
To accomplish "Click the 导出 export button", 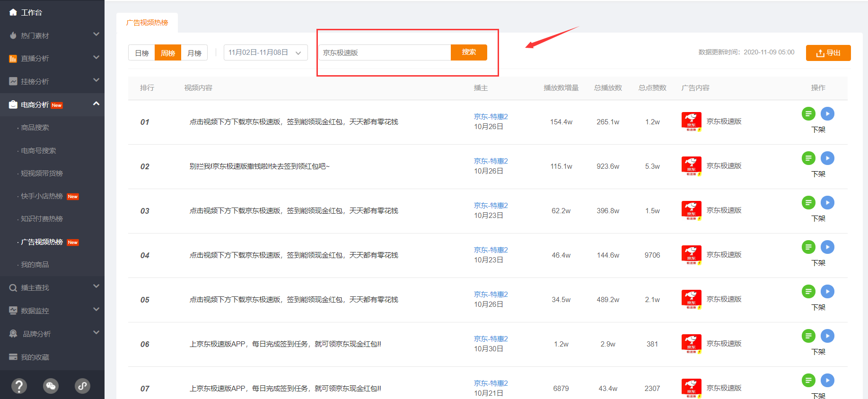I will tap(828, 53).
